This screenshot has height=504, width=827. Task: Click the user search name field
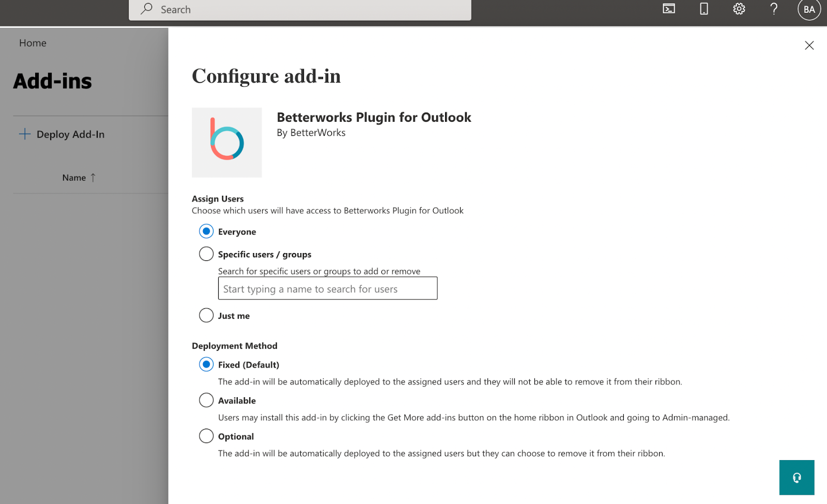click(328, 289)
